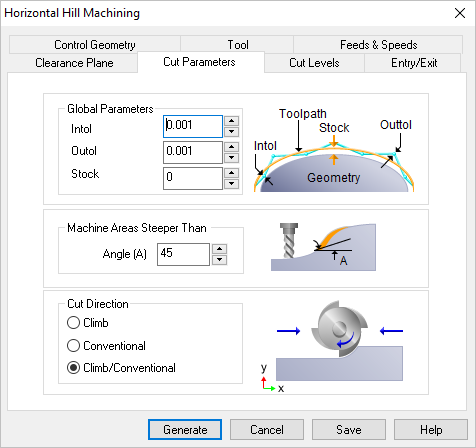Open the Tool tab
The width and height of the screenshot is (476, 448).
pos(237,45)
